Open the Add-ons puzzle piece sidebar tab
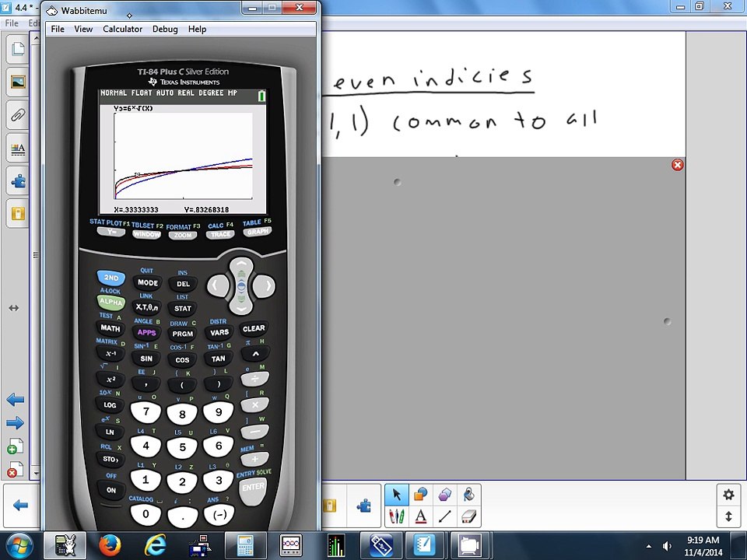This screenshot has height=560, width=747. click(x=18, y=181)
